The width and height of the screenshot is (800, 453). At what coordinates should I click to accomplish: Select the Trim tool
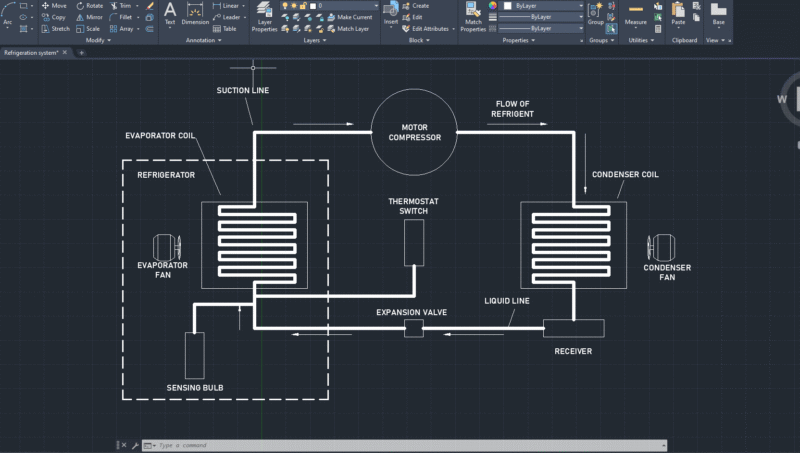[x=121, y=6]
